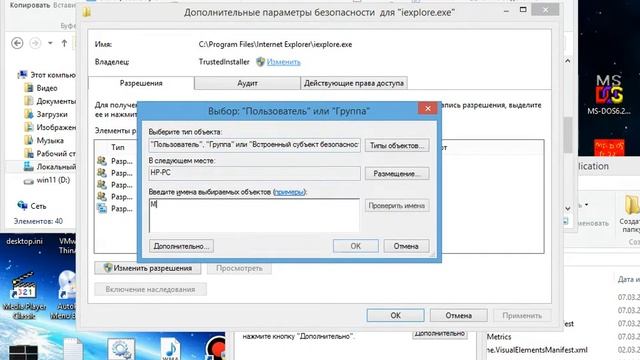This screenshot has width=640, height=360.
Task: Open the MS-DOS6.2 desktop icon
Action: click(x=609, y=95)
